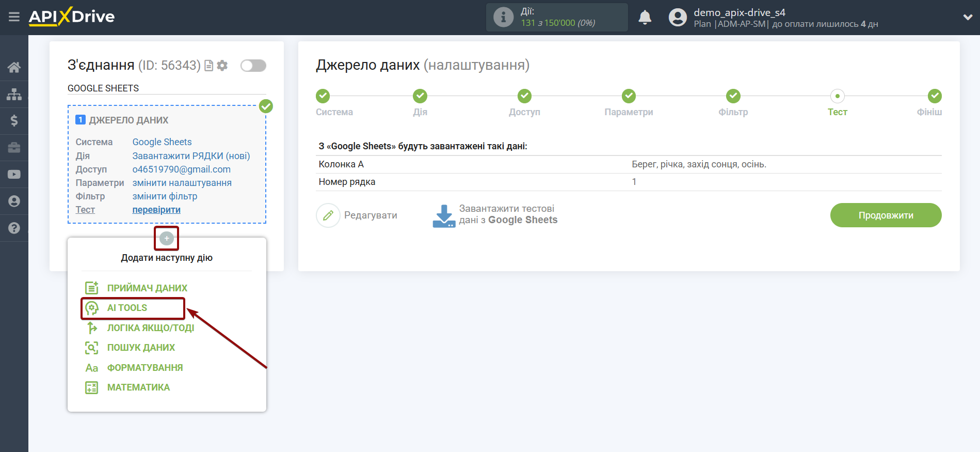The image size is (980, 452).
Task: Choose ФОРМАТУВАННЯ from the action list
Action: (x=144, y=368)
